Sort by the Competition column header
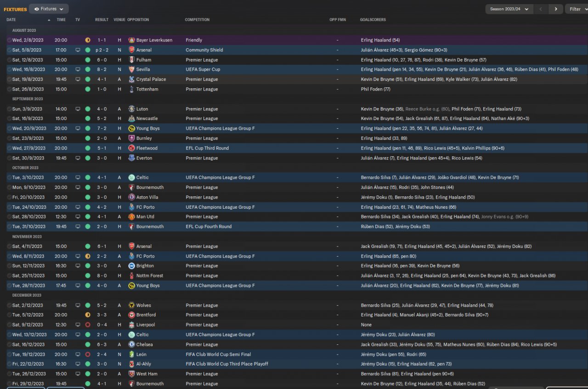Image resolution: width=588 pixels, height=389 pixels. 197,20
